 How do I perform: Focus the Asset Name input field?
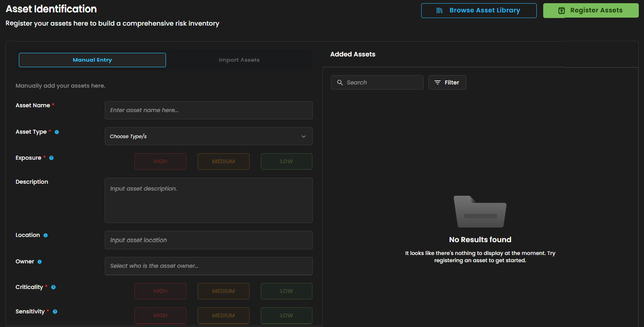pos(208,110)
